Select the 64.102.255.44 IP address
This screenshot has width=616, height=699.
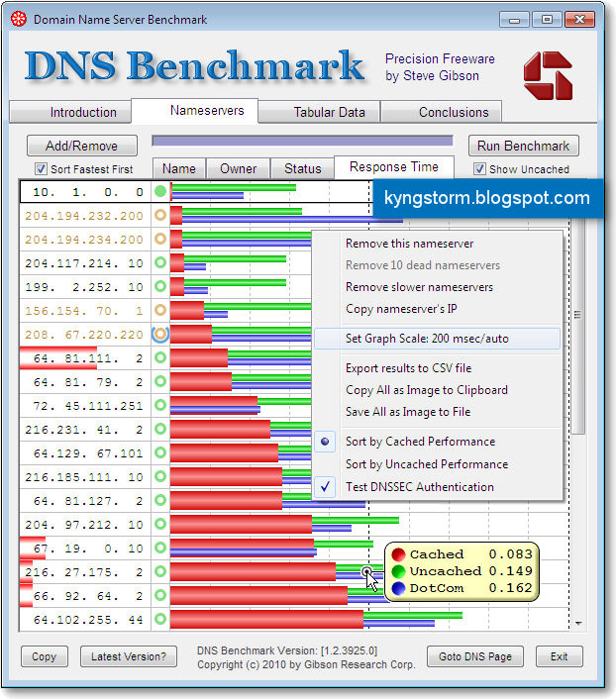coord(88,620)
